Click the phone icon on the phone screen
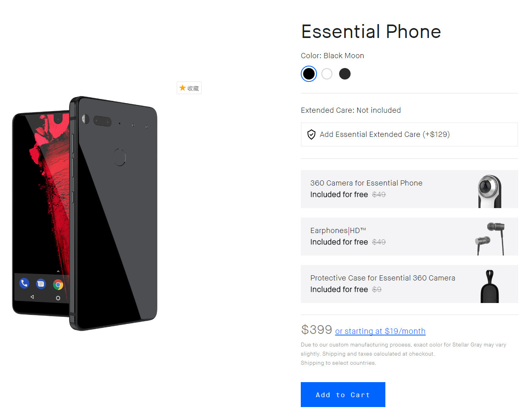The image size is (532, 411). (x=25, y=283)
